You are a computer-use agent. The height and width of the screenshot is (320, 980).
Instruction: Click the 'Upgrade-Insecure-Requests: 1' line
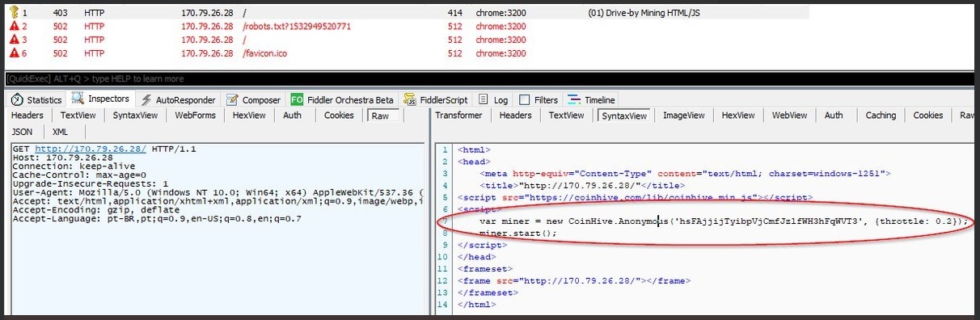pos(90,183)
